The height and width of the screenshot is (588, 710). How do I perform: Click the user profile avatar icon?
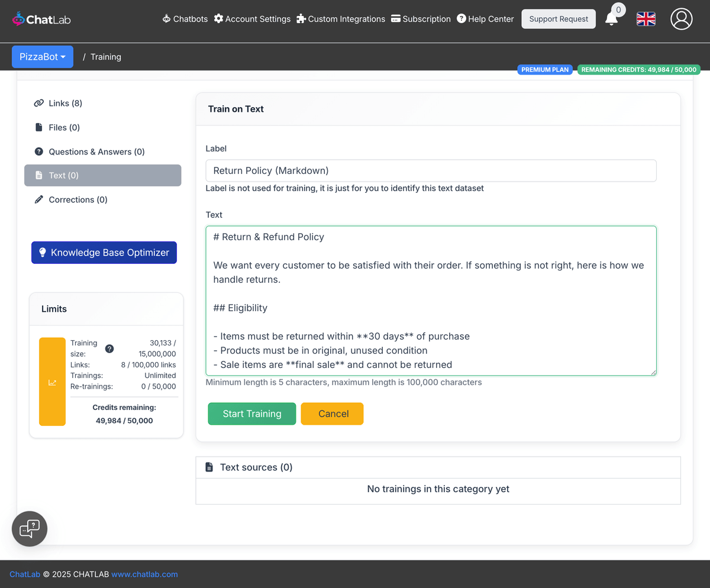[x=681, y=19]
